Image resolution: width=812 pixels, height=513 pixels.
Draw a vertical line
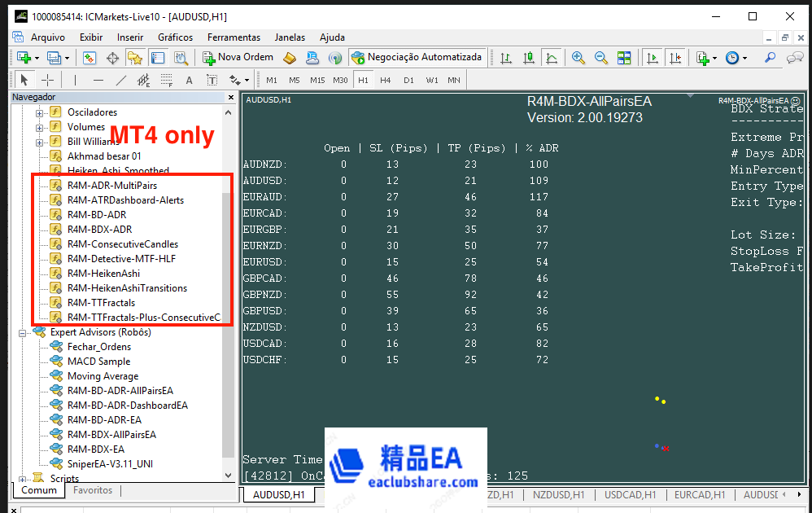75,80
